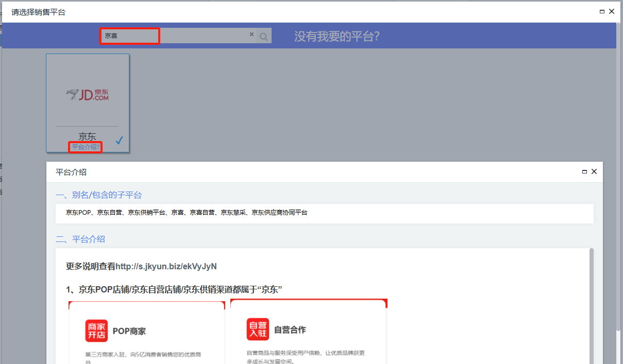Close the 平台介绍 popup window
The image size is (623, 364).
coord(594,171)
